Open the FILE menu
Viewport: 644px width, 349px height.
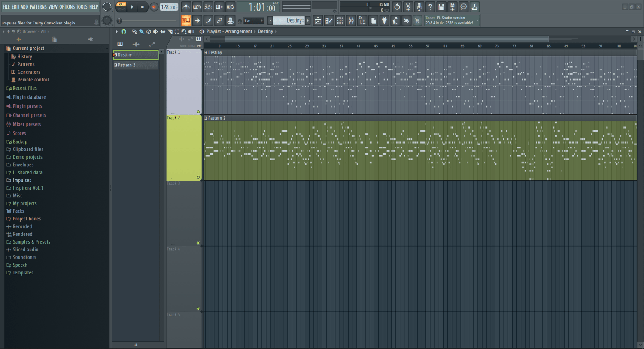(x=6, y=7)
